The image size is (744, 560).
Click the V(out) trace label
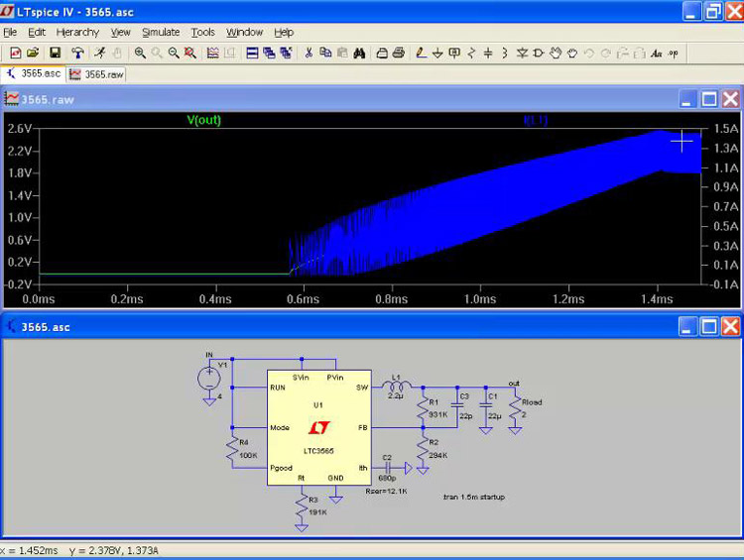tap(204, 120)
